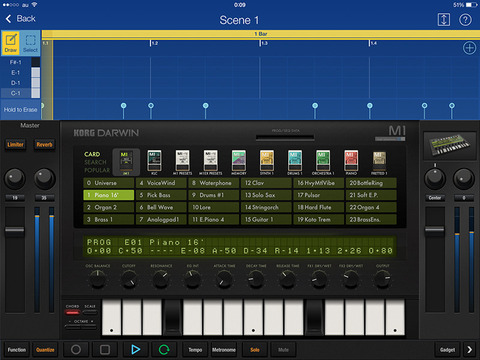The height and width of the screenshot is (360, 480).
Task: Click the ATTACK TIME knob
Action: click(x=224, y=279)
